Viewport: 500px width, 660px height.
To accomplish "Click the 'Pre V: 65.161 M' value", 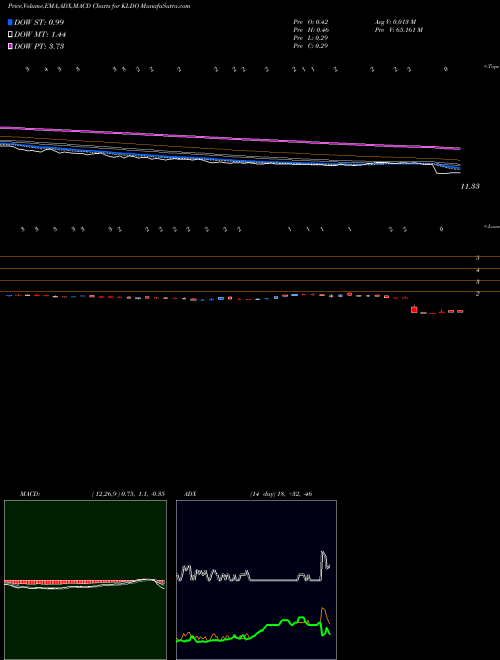I will 398,30.
